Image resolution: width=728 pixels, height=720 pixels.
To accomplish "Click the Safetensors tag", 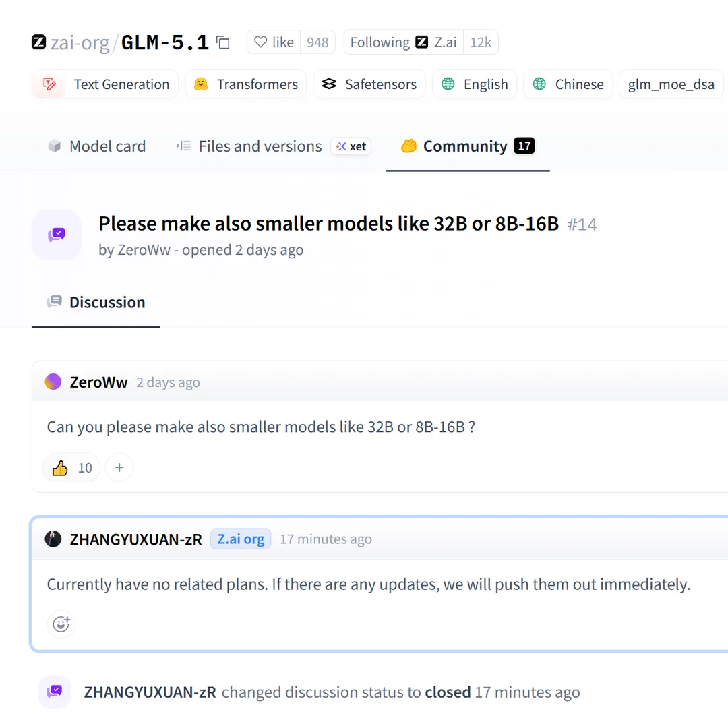I will coord(369,84).
